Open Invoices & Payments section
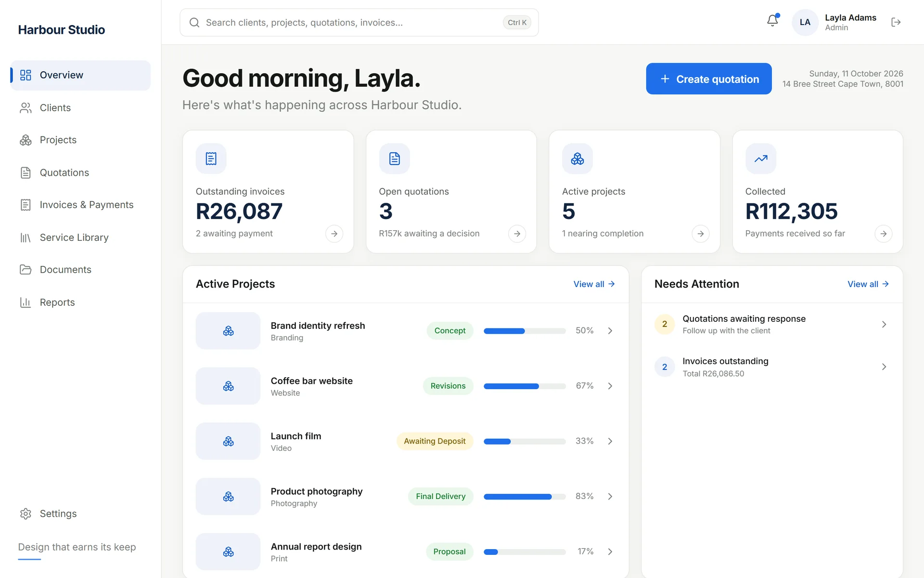Viewport: 924px width, 578px height. click(x=80, y=205)
